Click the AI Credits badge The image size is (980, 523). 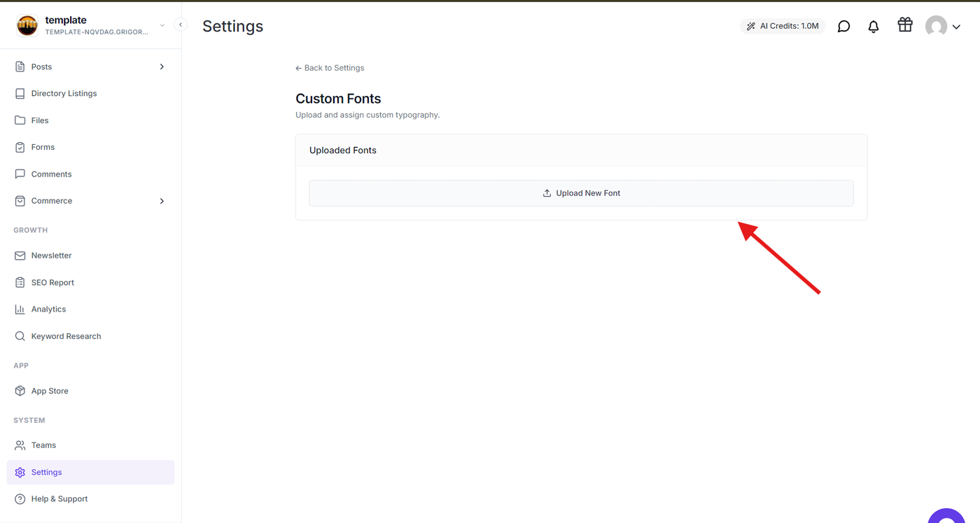point(783,26)
